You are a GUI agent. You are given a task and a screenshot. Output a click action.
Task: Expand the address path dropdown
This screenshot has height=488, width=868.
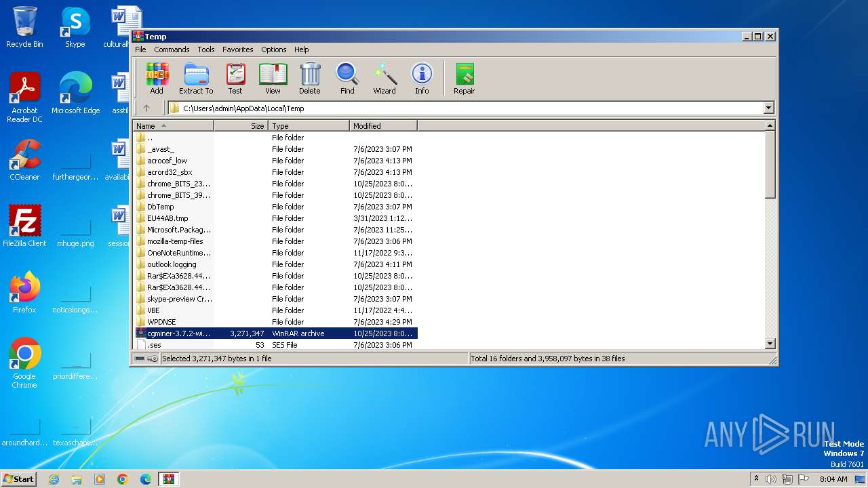(768, 108)
